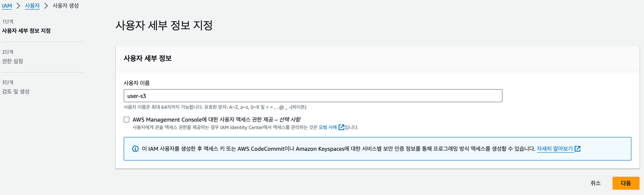Image resolution: width=644 pixels, height=195 pixels.
Task: Click the orange 다음 button
Action: point(626,183)
